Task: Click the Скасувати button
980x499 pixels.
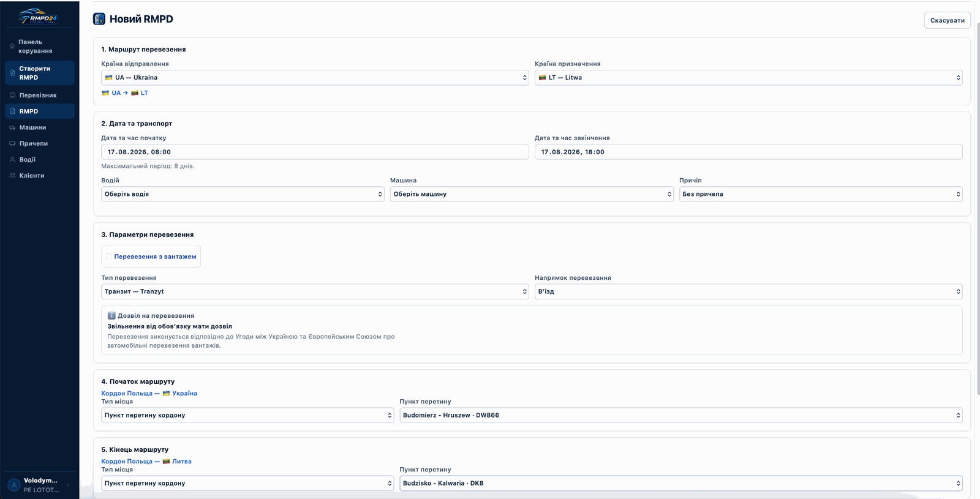Action: coord(947,20)
